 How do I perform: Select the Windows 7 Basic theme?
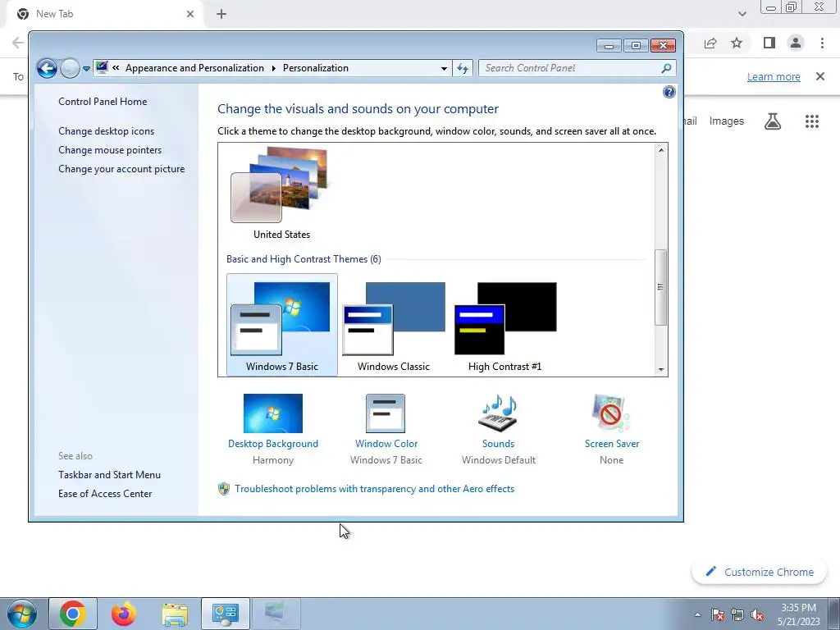point(282,325)
